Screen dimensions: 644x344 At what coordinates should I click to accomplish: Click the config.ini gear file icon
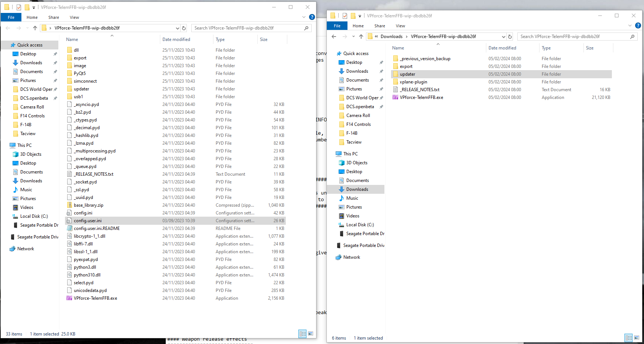pos(69,213)
